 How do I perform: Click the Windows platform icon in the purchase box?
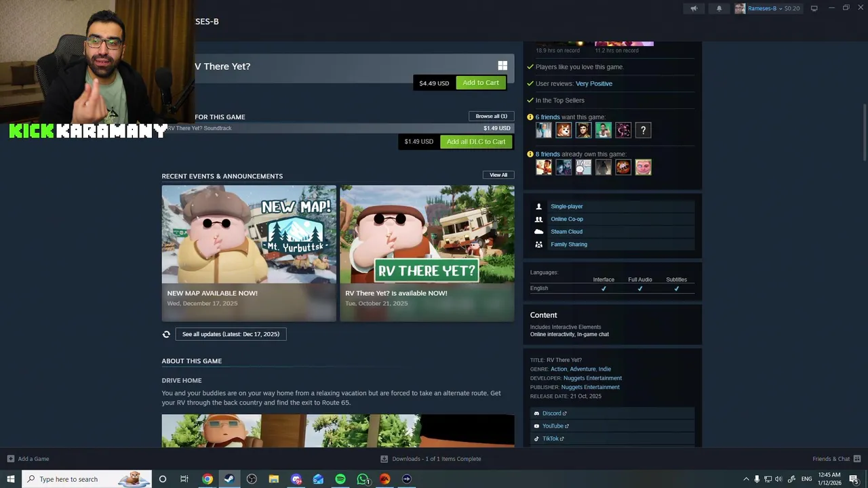(x=502, y=66)
